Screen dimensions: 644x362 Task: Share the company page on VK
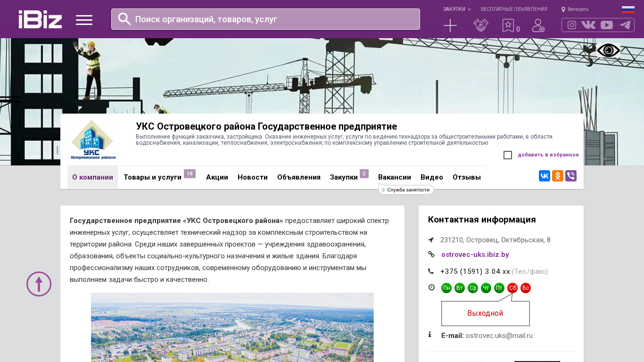[x=545, y=176]
